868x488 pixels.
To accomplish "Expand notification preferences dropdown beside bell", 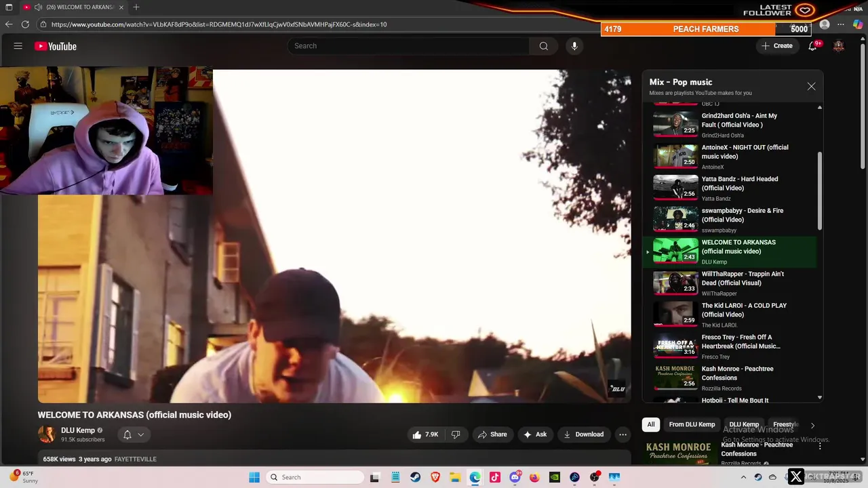I will pyautogui.click(x=141, y=434).
